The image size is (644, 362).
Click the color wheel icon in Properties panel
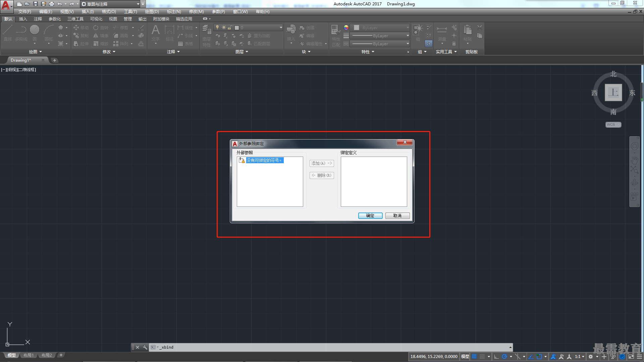(x=346, y=27)
